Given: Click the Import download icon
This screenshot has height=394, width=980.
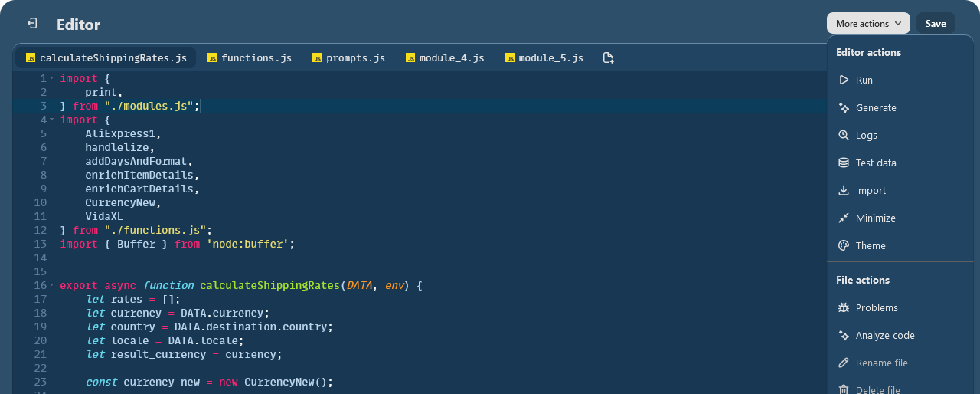Looking at the screenshot, I should pos(844,191).
